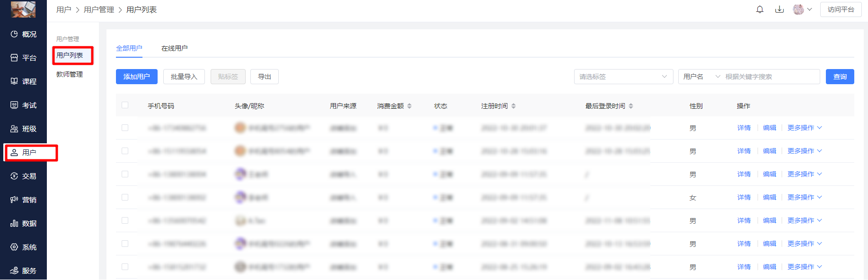Click the first 用户 breadcrumb
Image resolution: width=868 pixels, height=280 pixels.
click(63, 9)
